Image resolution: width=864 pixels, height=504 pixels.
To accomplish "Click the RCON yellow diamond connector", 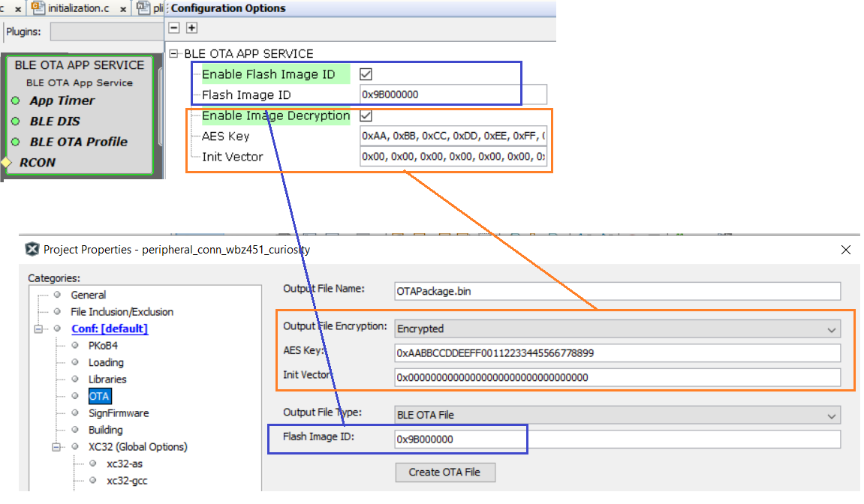I will click(6, 162).
